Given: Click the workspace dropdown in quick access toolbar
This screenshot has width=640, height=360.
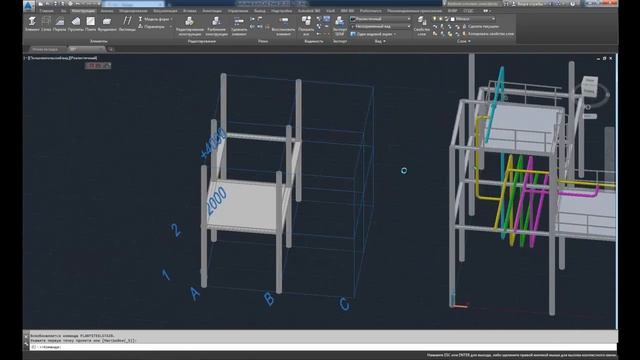Looking at the screenshot, I should tap(133, 4).
